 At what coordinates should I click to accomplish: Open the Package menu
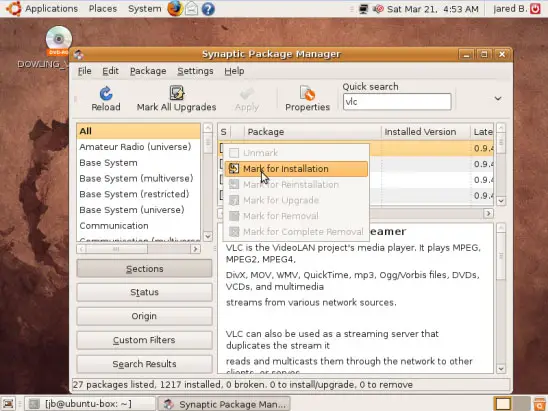(148, 71)
